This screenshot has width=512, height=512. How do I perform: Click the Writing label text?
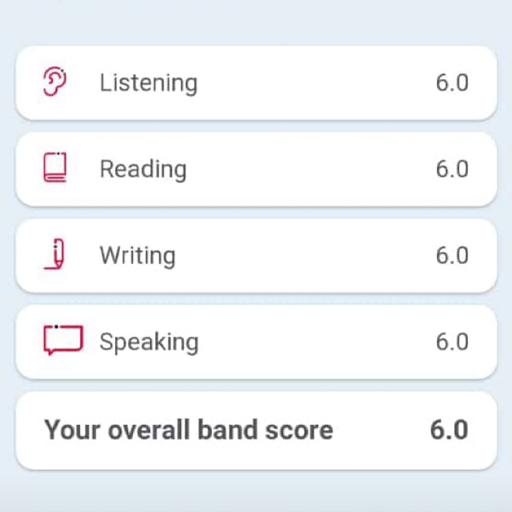pos(138,256)
